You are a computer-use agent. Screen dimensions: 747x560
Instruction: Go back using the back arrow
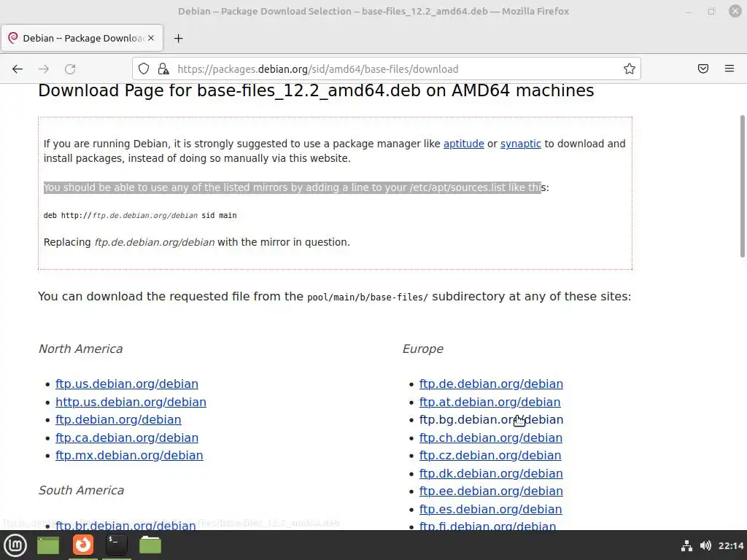coord(18,69)
